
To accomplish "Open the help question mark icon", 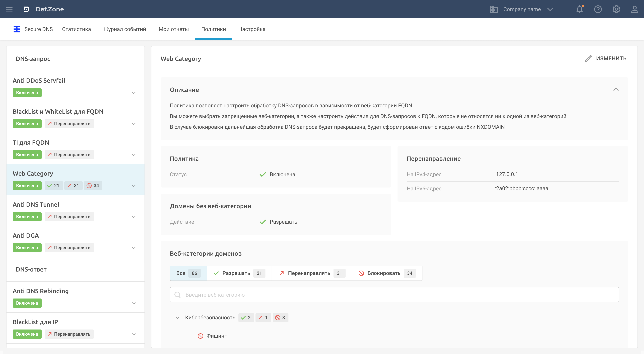I will (x=598, y=9).
